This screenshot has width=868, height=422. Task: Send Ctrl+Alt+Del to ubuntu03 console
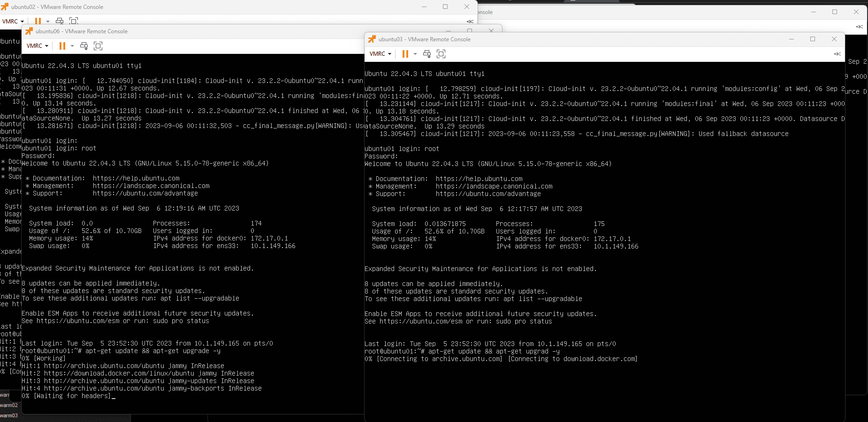(x=427, y=54)
